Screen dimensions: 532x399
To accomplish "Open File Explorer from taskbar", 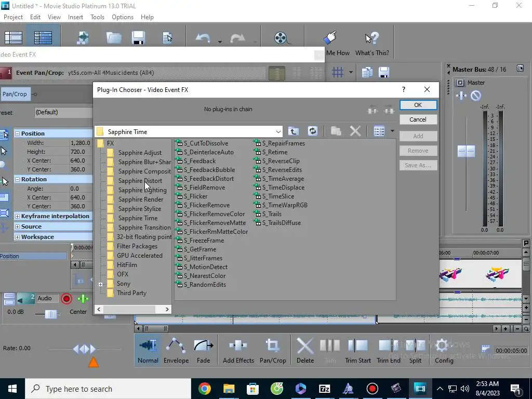I will pos(229,389).
